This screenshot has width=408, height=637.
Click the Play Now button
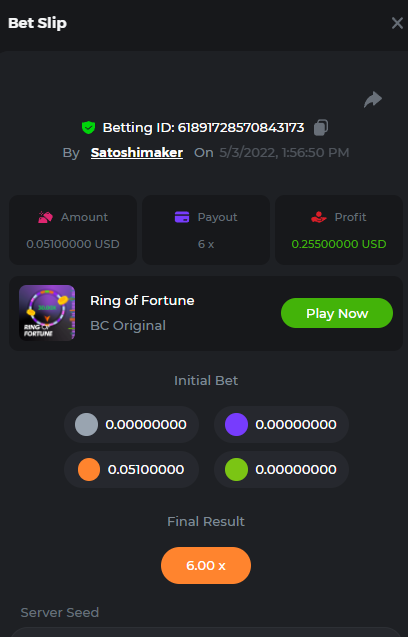click(337, 313)
